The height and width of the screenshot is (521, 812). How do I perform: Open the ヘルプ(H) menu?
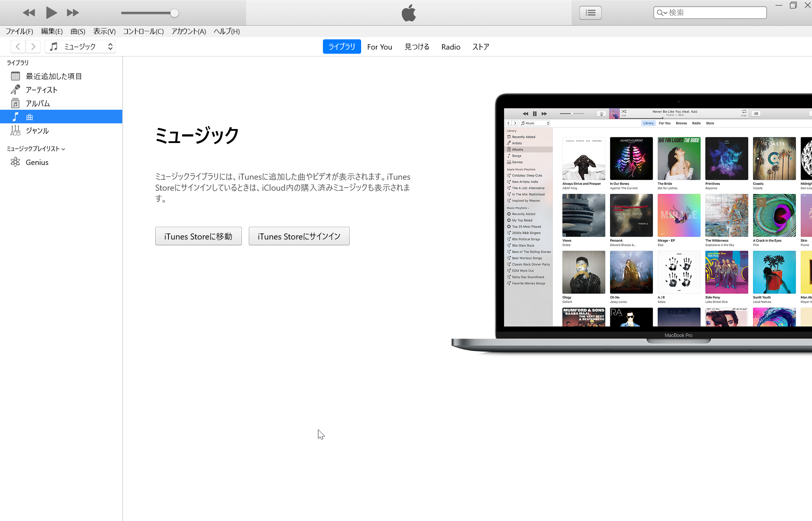(227, 31)
